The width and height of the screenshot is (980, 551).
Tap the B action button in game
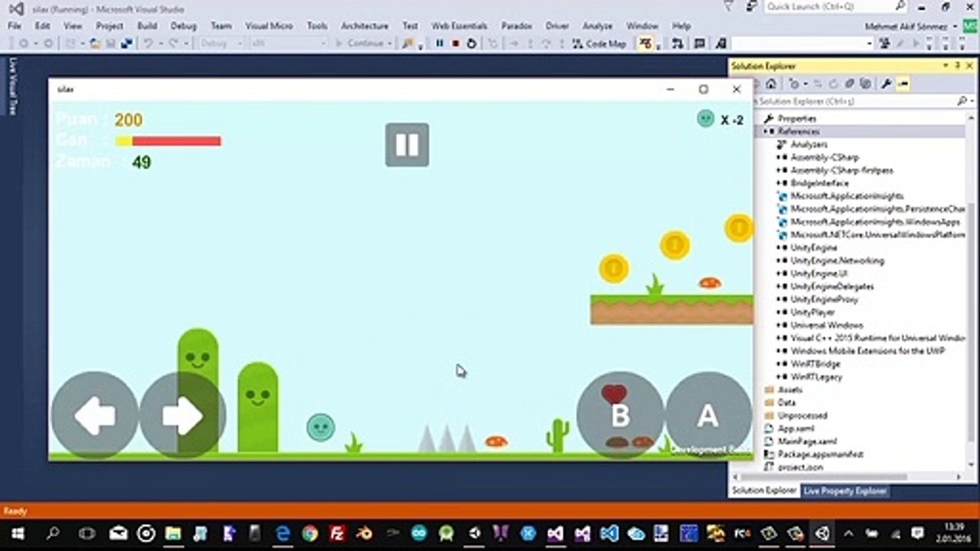point(620,416)
